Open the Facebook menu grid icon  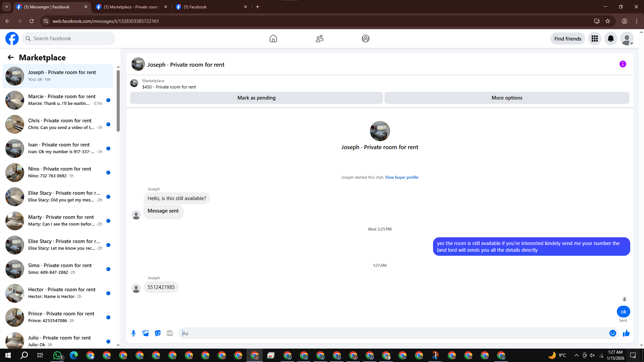pyautogui.click(x=594, y=39)
